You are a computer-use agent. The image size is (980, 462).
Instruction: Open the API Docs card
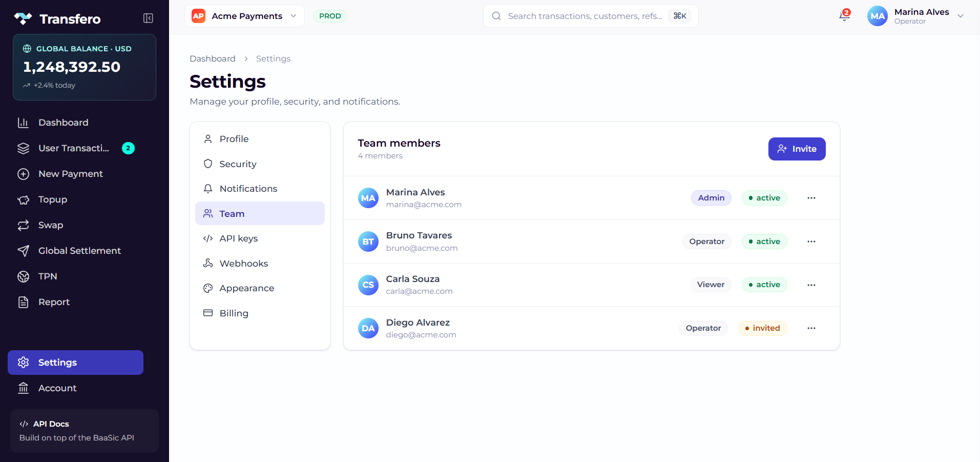click(x=85, y=431)
